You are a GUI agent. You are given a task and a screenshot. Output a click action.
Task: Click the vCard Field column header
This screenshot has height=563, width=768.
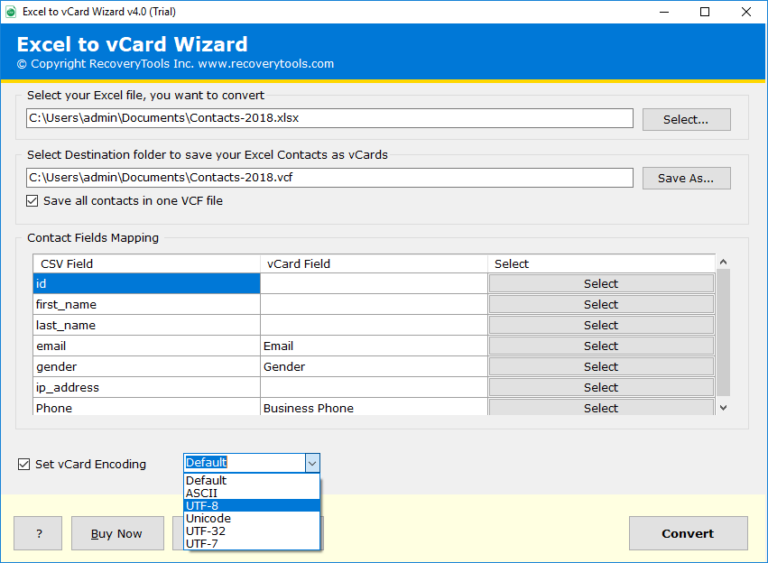pyautogui.click(x=374, y=264)
